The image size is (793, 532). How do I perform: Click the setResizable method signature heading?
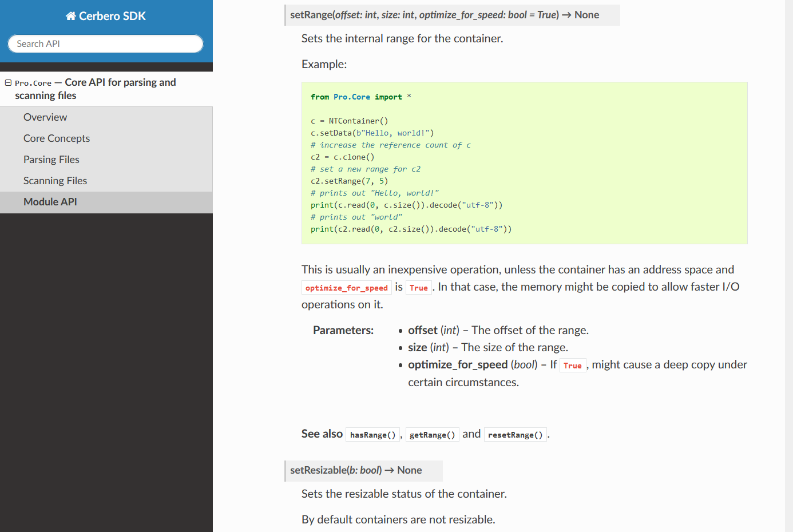point(355,470)
